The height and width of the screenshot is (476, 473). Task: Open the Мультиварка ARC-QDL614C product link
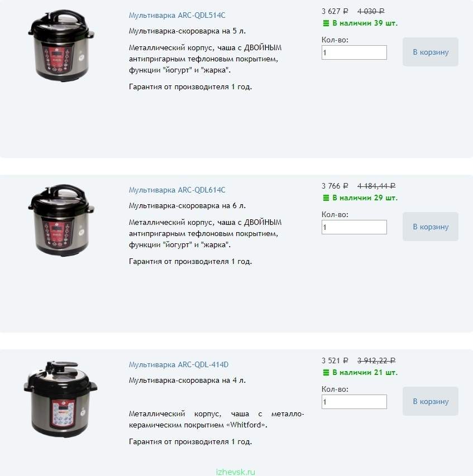coord(177,190)
